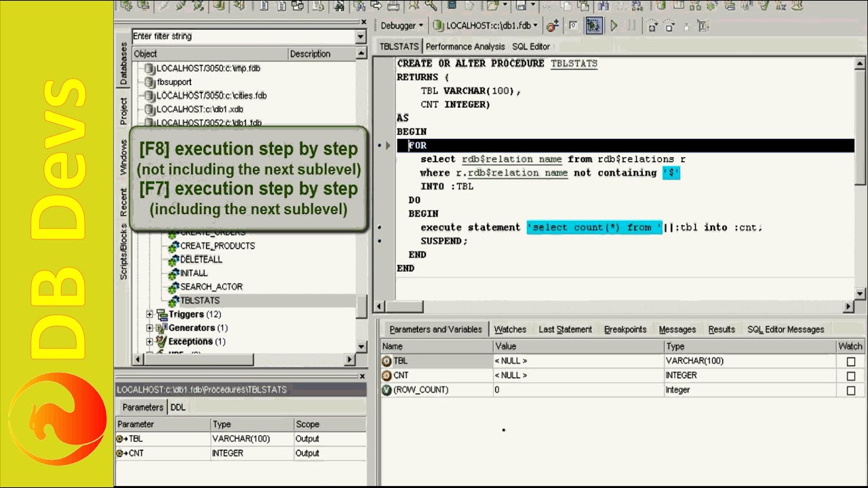The image size is (868, 488).
Task: Select the TBLSTATS procedure in the tree
Action: [x=199, y=300]
